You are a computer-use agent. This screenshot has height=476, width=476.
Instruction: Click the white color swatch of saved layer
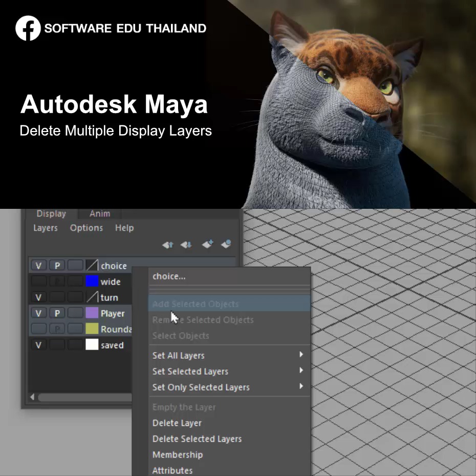pyautogui.click(x=92, y=344)
